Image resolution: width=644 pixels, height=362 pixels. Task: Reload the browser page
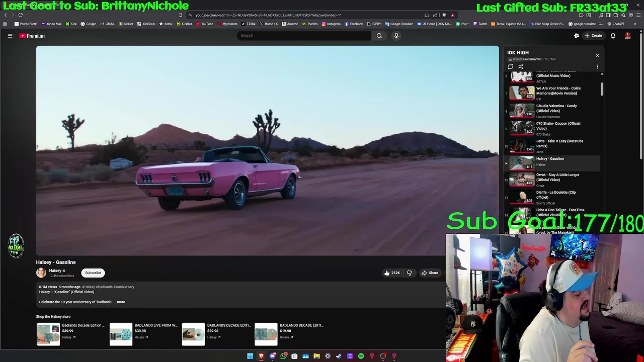point(21,15)
